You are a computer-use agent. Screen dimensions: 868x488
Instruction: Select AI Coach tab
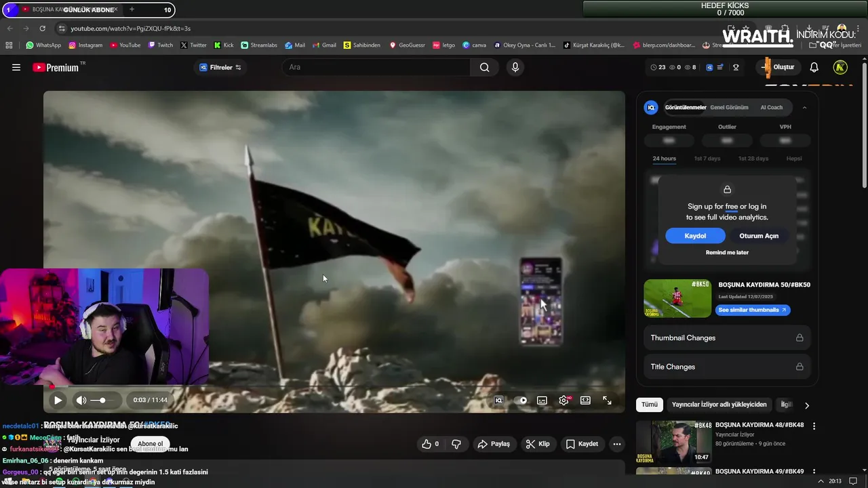tap(771, 107)
